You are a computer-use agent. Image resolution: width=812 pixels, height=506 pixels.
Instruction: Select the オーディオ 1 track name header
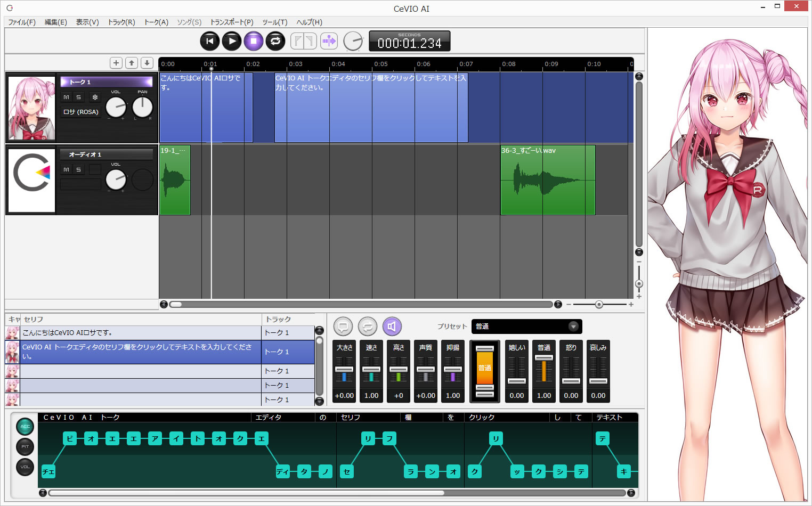106,154
